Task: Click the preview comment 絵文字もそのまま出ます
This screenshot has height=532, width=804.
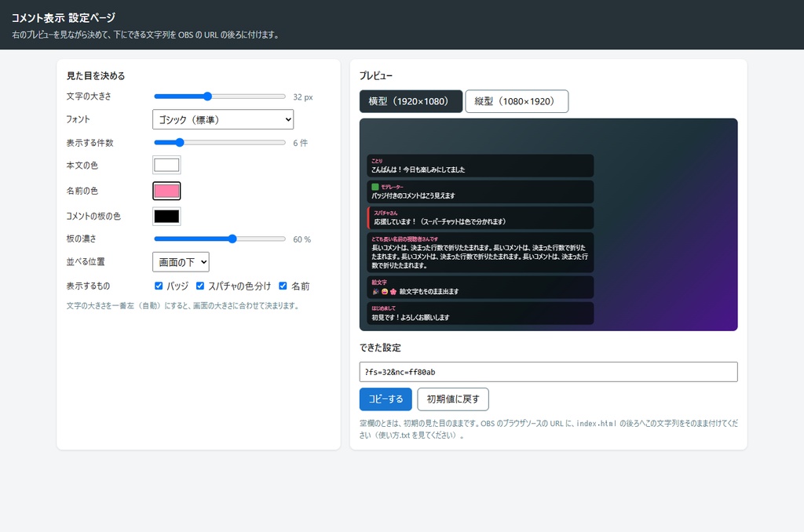Action: click(x=481, y=287)
